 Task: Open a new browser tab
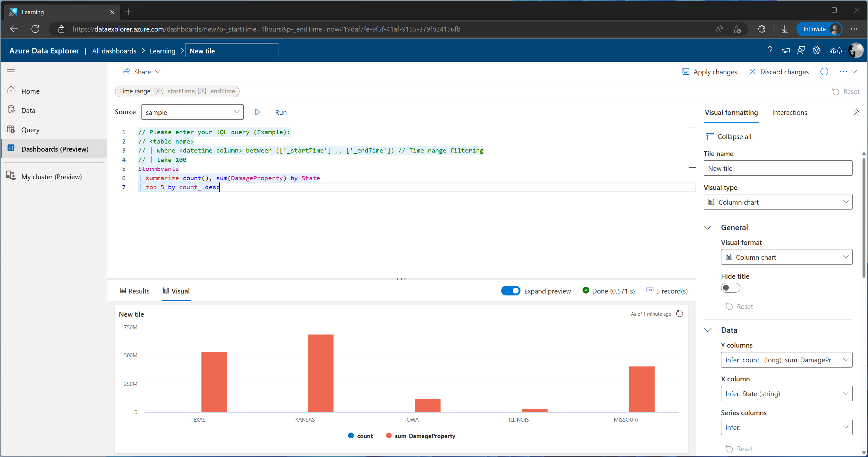[128, 12]
